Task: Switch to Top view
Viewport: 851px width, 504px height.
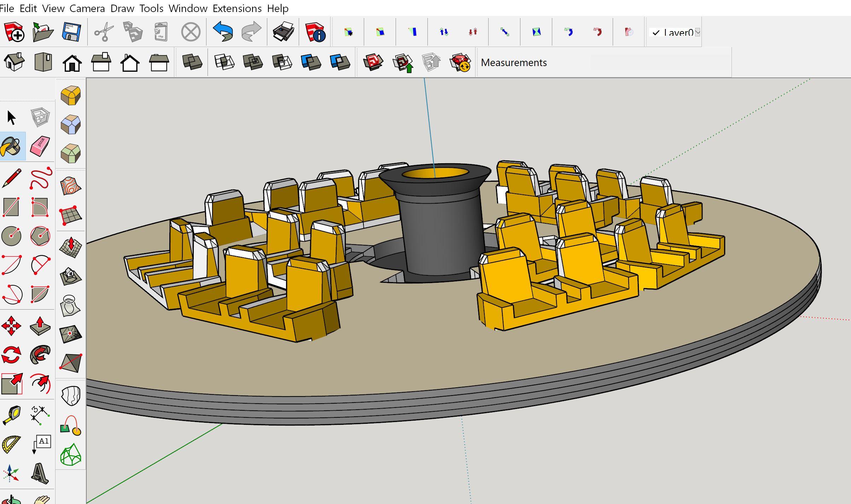Action: pyautogui.click(x=43, y=63)
